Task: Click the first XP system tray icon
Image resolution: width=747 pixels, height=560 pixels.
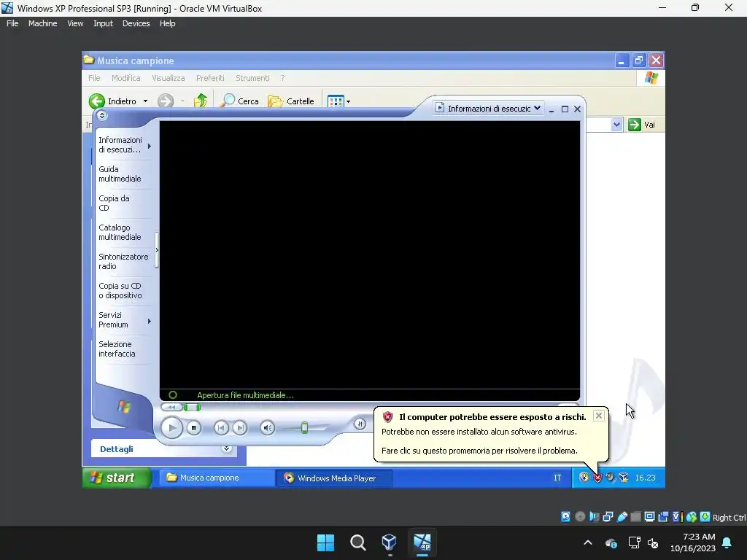Action: tap(584, 477)
